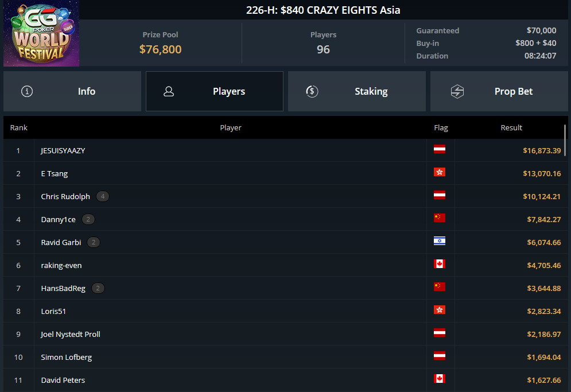Click the Hong Kong flag for E Tsang
Image resolution: width=571 pixels, height=392 pixels.
point(440,172)
